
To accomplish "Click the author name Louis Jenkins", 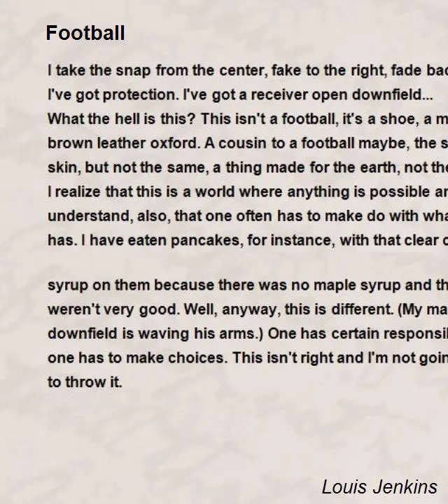I will 379,486.
